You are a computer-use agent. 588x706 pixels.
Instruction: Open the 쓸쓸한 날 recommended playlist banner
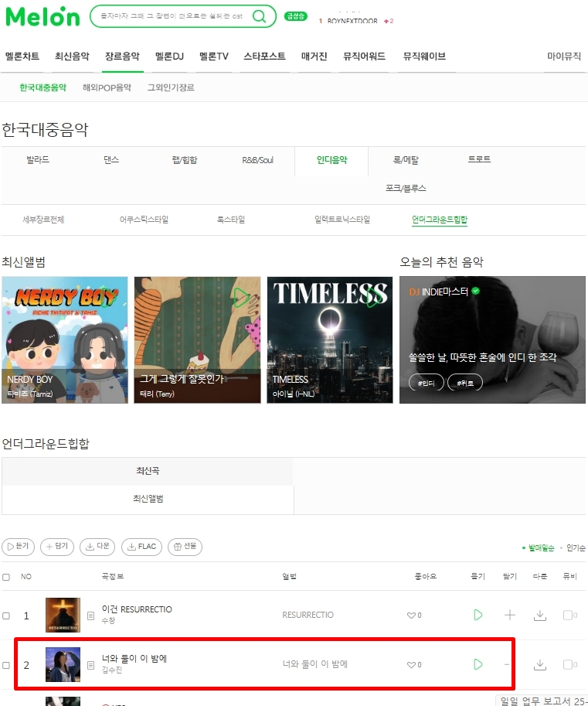click(x=492, y=340)
